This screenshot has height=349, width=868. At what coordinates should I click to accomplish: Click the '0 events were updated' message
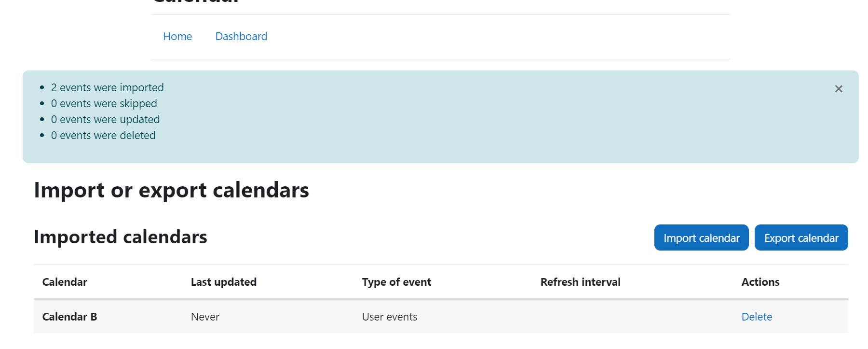105,119
